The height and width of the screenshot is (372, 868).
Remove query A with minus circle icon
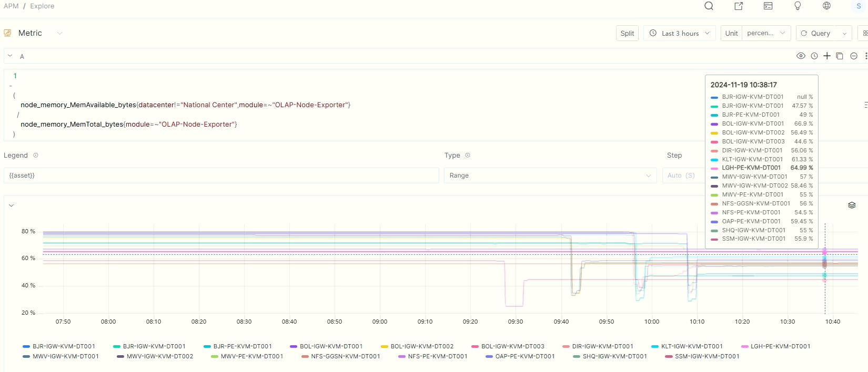(854, 56)
